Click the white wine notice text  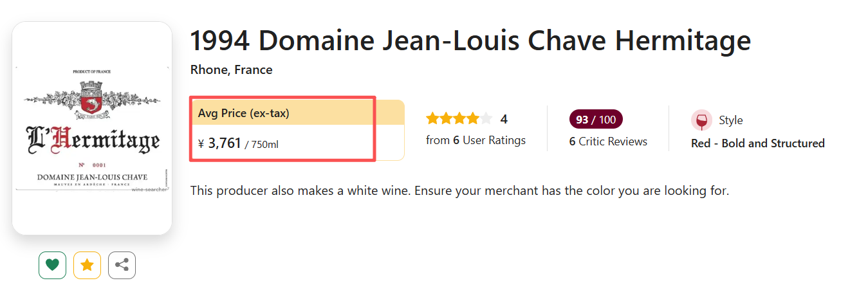459,191
